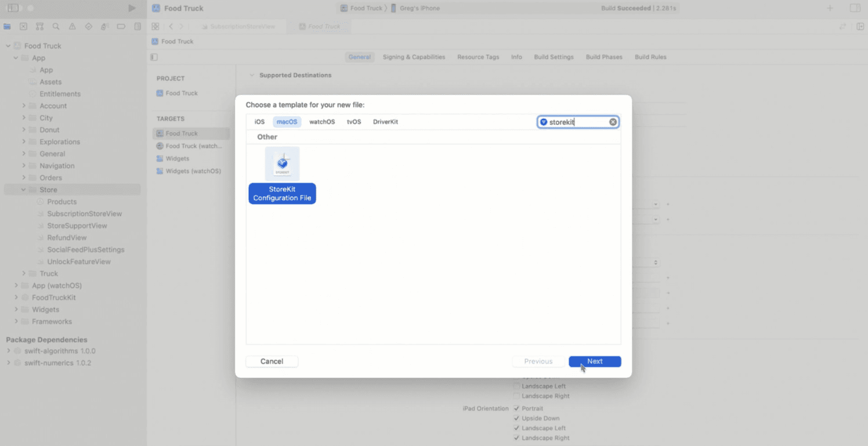868x446 pixels.
Task: Switch to the Signing & Capabilities tab
Action: click(414, 57)
